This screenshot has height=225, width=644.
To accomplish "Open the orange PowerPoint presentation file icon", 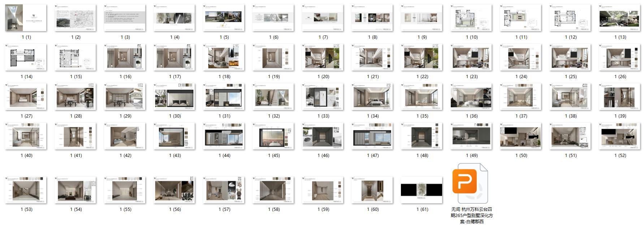I will click(x=471, y=184).
